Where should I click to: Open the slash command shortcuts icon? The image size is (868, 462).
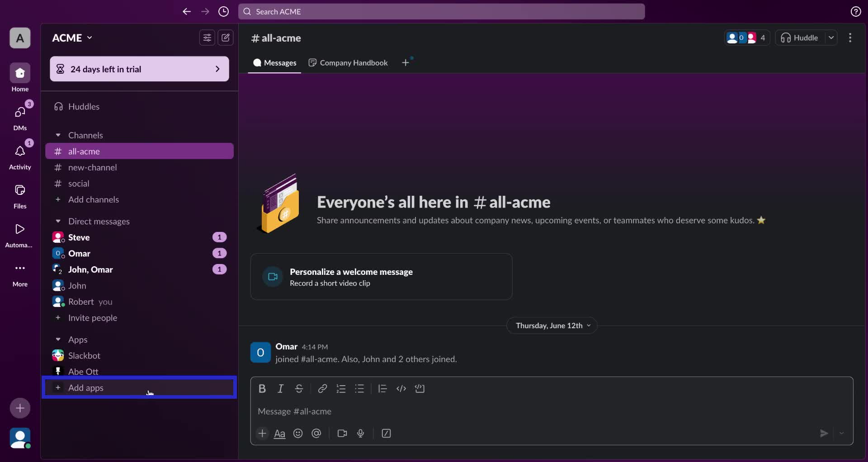387,434
